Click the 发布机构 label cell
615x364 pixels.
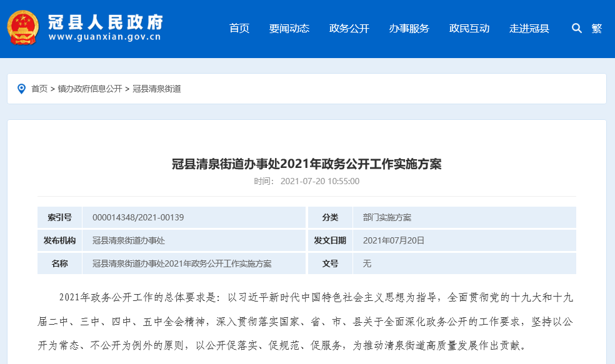pyautogui.click(x=59, y=240)
